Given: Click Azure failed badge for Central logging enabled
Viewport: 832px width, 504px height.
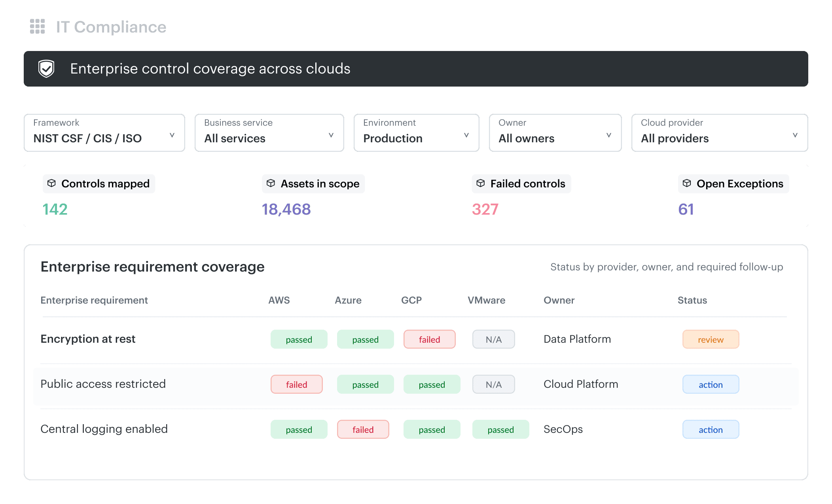Looking at the screenshot, I should pos(363,429).
